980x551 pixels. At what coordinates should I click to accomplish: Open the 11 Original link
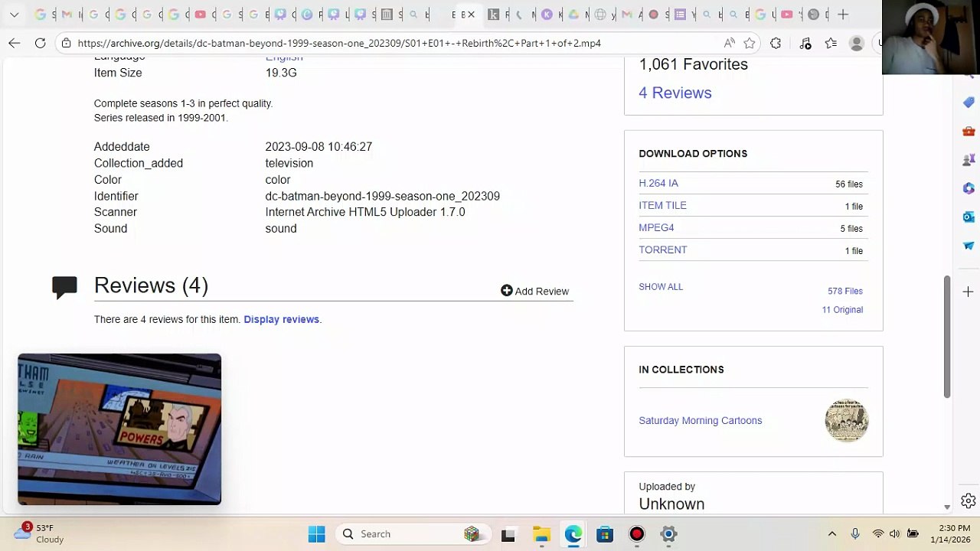click(x=842, y=310)
